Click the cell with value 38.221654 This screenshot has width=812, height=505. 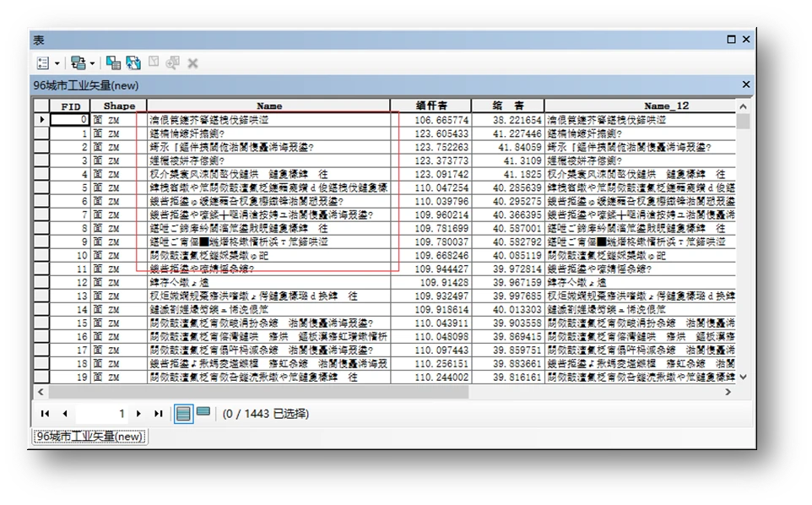(x=507, y=120)
